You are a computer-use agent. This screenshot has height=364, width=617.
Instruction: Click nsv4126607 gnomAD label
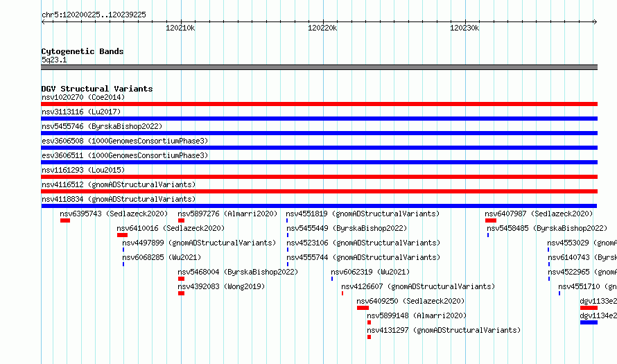pos(418,286)
